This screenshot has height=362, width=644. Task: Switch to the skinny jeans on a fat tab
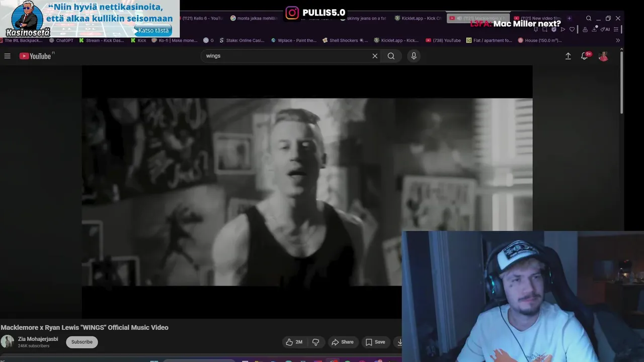(x=363, y=18)
